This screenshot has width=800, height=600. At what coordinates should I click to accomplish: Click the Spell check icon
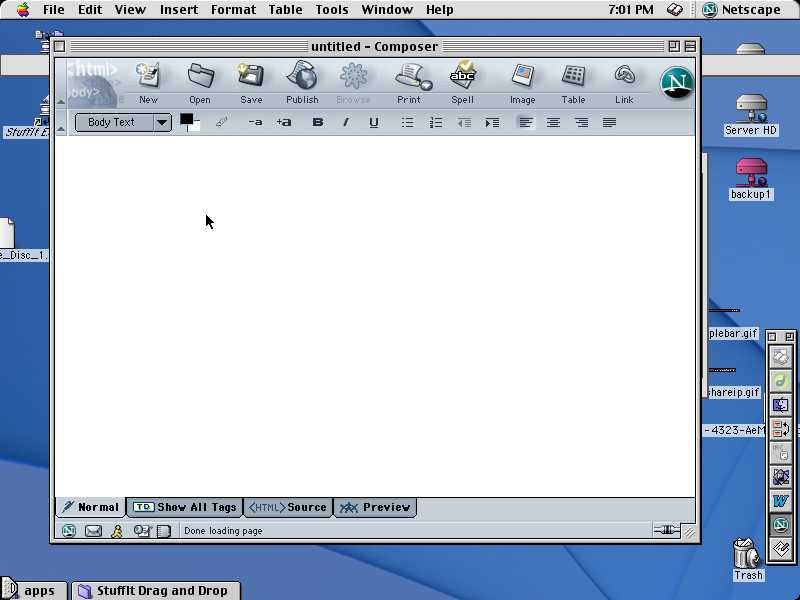(x=462, y=78)
